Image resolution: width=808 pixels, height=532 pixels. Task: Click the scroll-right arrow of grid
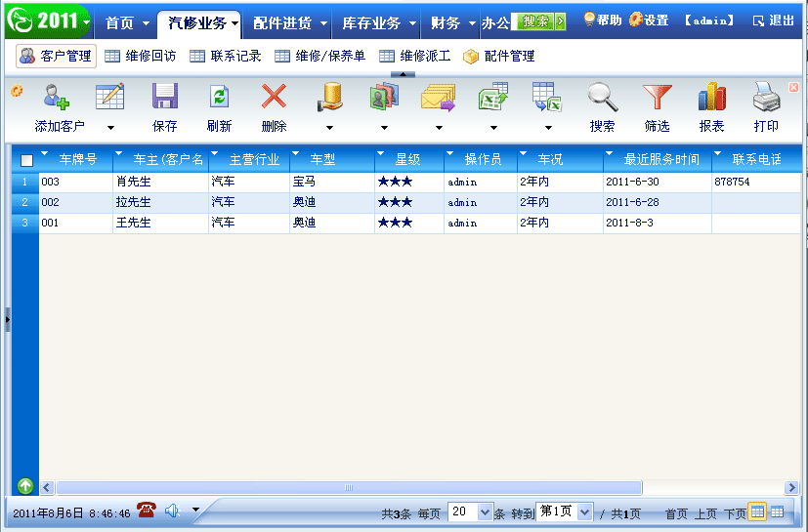click(791, 487)
